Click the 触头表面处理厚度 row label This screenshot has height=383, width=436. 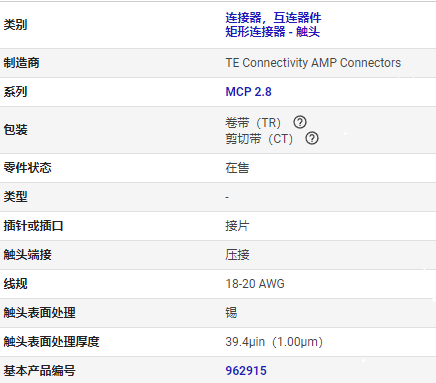pyautogui.click(x=51, y=342)
